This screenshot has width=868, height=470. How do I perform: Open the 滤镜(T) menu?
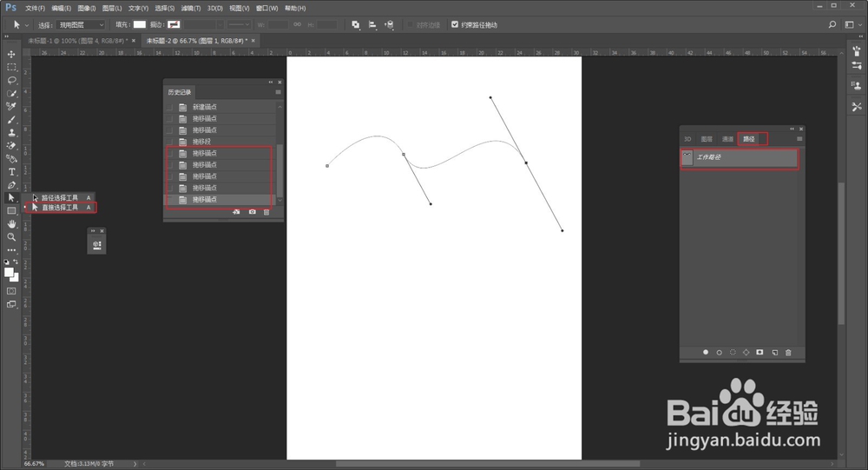click(x=191, y=9)
